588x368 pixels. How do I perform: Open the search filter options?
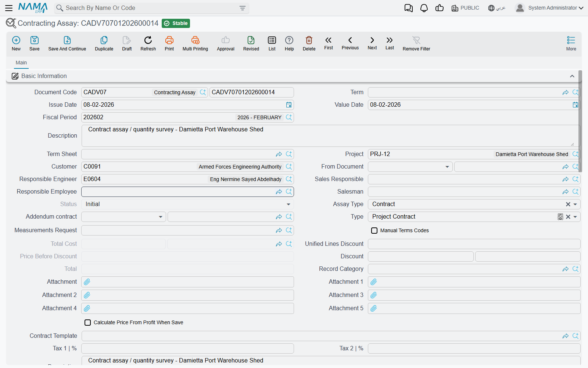pyautogui.click(x=243, y=8)
